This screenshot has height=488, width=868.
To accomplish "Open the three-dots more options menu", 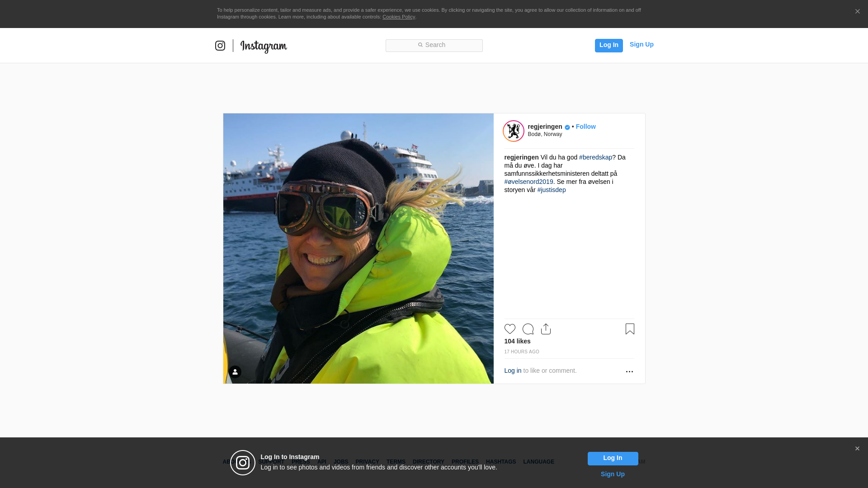I will coord(629,371).
